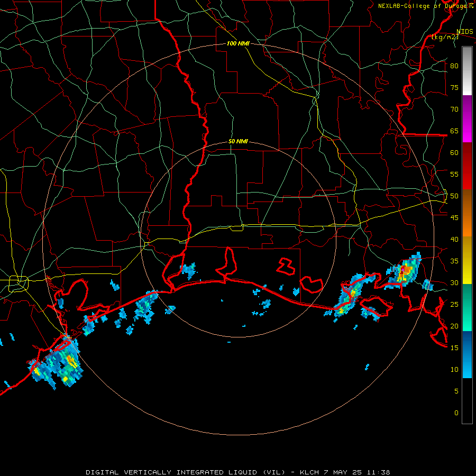
Task: Click the scale value 75
Action: (454, 87)
